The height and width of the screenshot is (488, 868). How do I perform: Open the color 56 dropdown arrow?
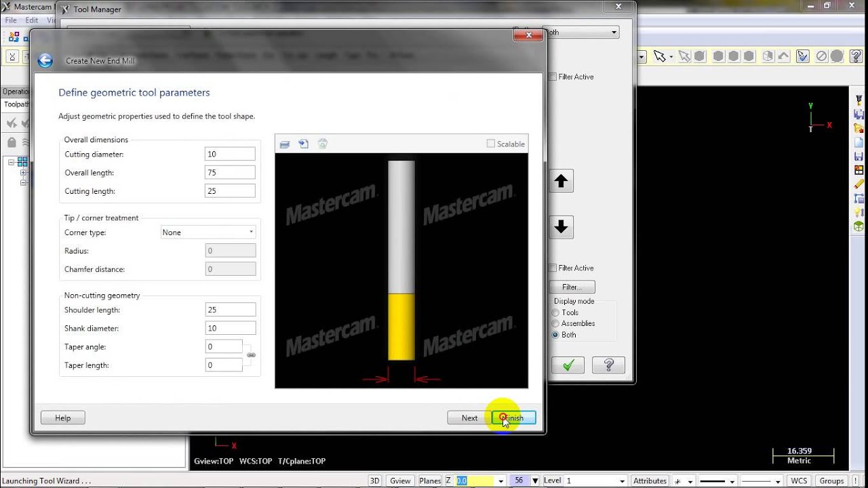[x=535, y=481]
